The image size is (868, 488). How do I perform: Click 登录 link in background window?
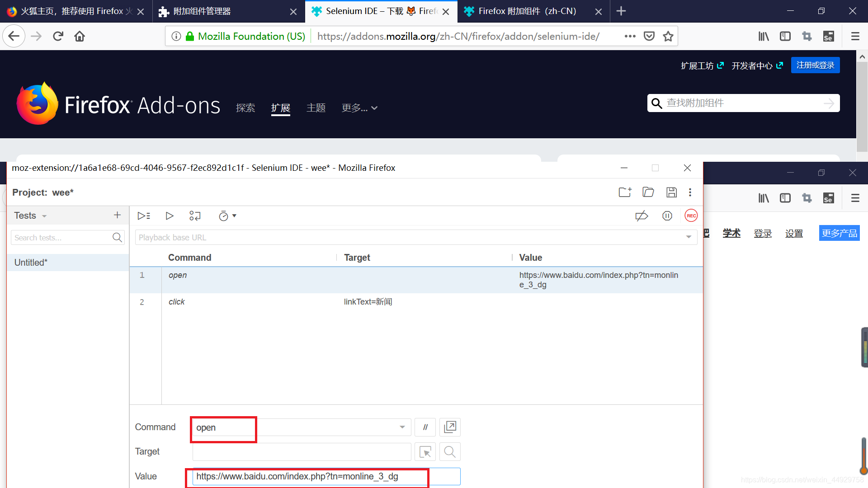pos(763,233)
